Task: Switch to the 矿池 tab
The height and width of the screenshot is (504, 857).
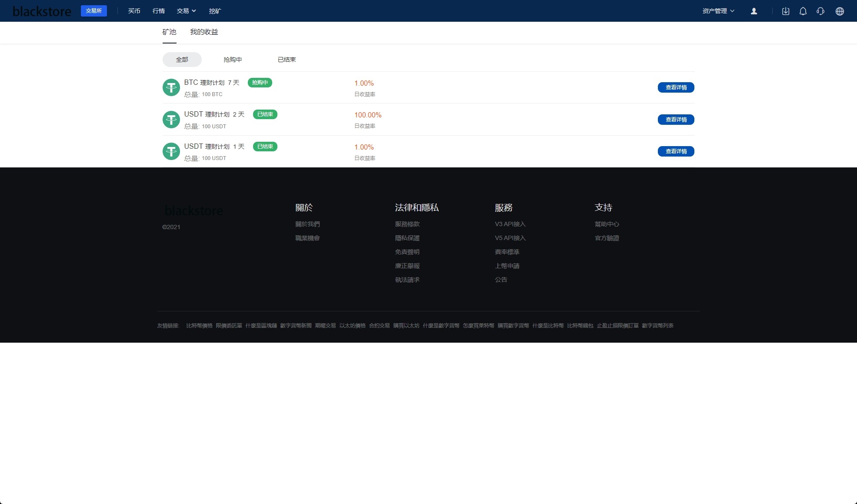Action: tap(170, 32)
